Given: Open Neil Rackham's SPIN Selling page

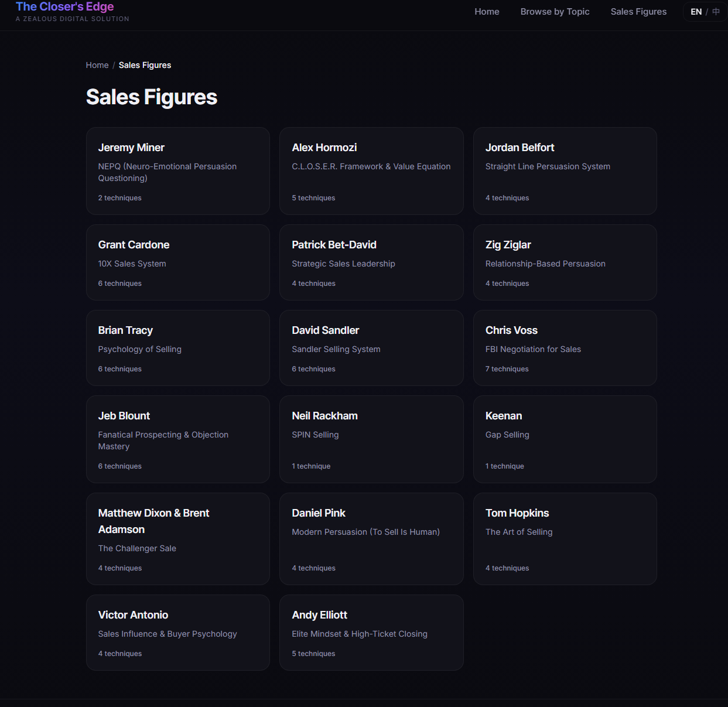Looking at the screenshot, I should click(x=371, y=439).
